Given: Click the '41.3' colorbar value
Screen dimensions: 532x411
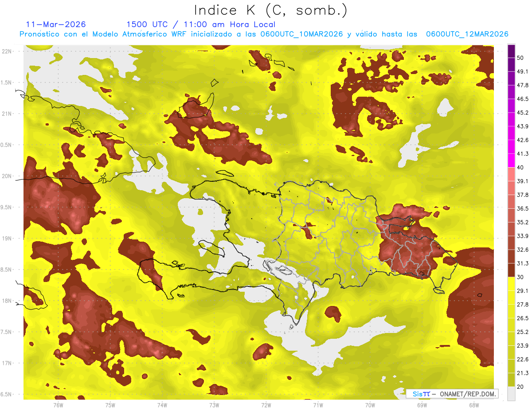Looking at the screenshot, I should point(523,154).
